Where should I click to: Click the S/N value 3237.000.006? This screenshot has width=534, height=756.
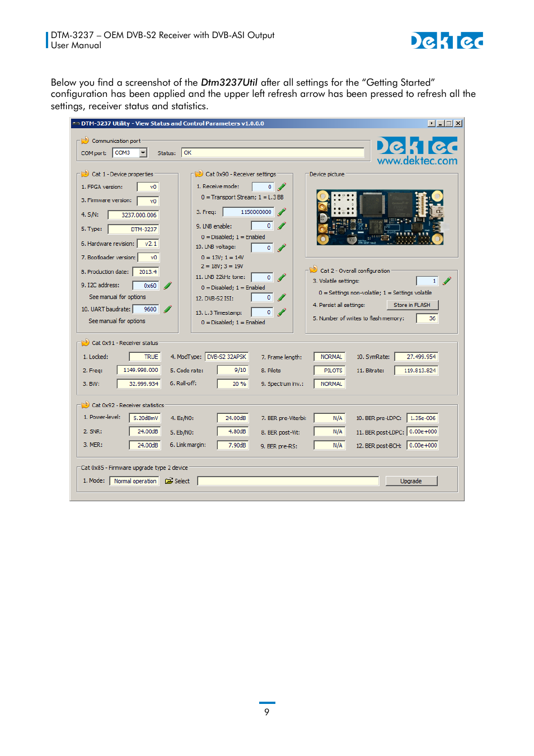point(133,215)
